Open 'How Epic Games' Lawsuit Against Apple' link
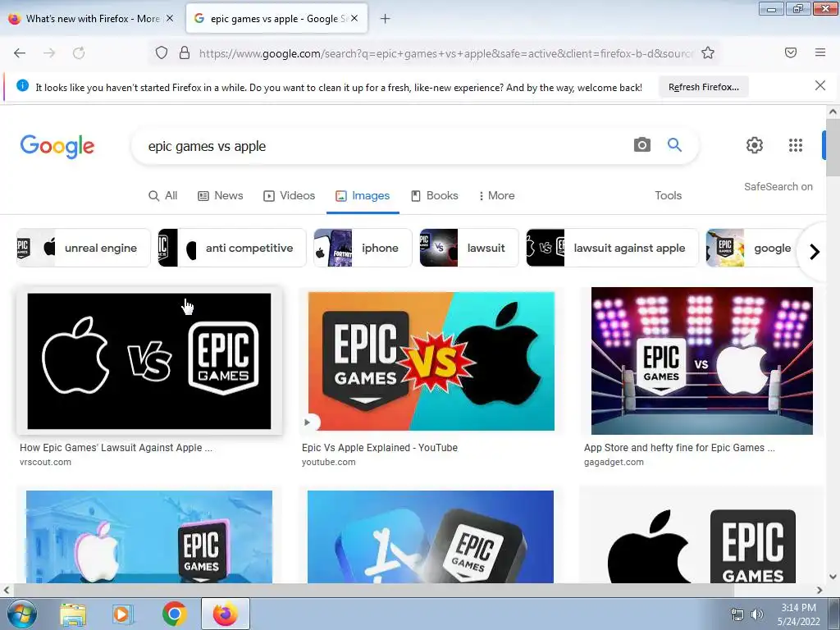Screen dimensions: 840x630 tap(116, 447)
